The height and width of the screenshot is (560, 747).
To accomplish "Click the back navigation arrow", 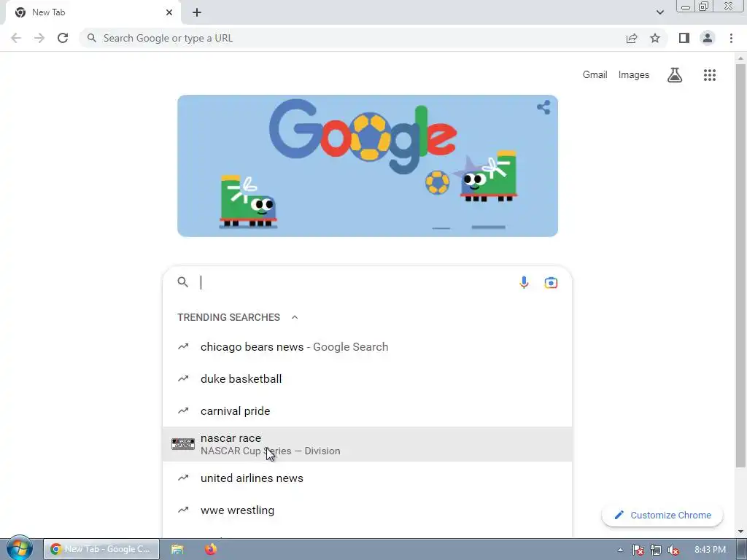I will click(x=16, y=38).
